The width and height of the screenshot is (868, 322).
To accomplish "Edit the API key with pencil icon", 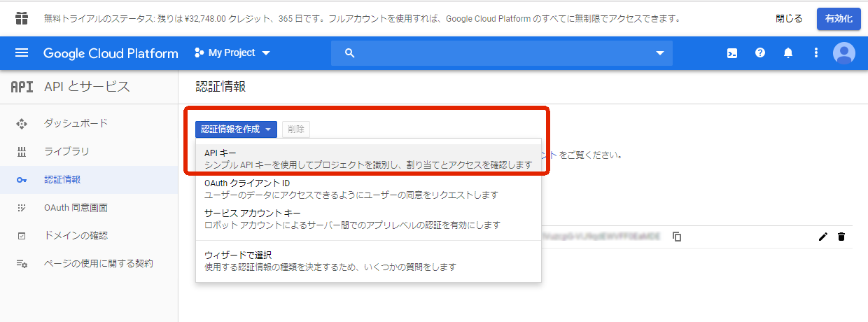I will pyautogui.click(x=823, y=237).
